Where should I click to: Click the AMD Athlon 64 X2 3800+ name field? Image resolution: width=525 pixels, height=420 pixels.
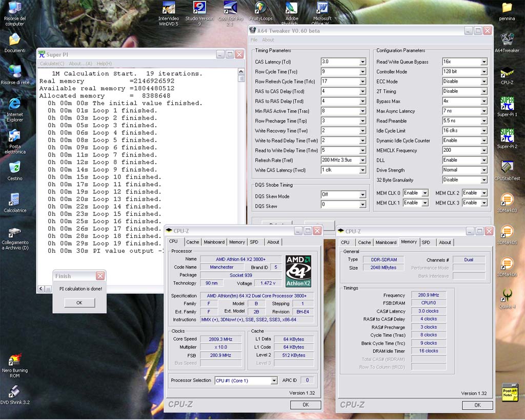tap(240, 259)
